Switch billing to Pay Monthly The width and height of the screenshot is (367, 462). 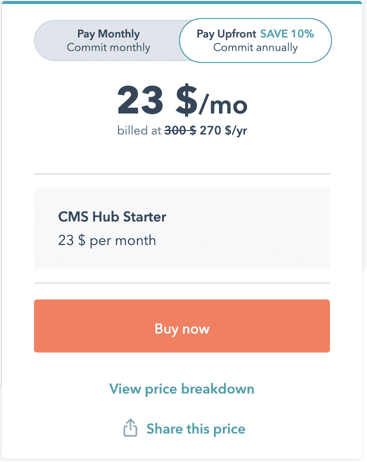tap(108, 40)
